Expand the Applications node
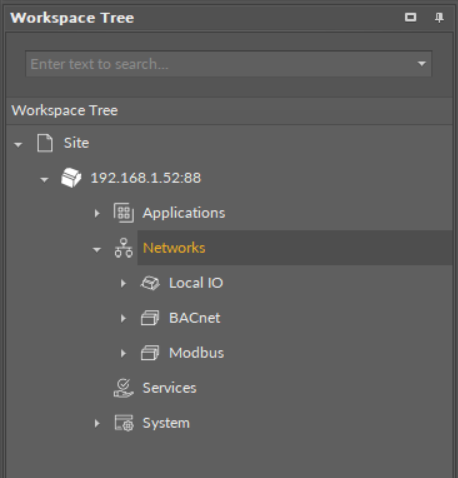The image size is (458, 478). [97, 213]
